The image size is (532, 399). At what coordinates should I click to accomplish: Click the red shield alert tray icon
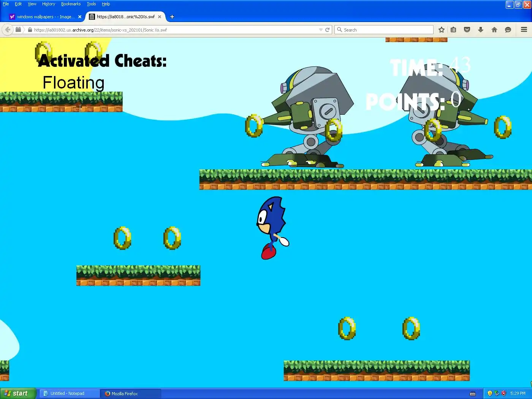point(503,393)
